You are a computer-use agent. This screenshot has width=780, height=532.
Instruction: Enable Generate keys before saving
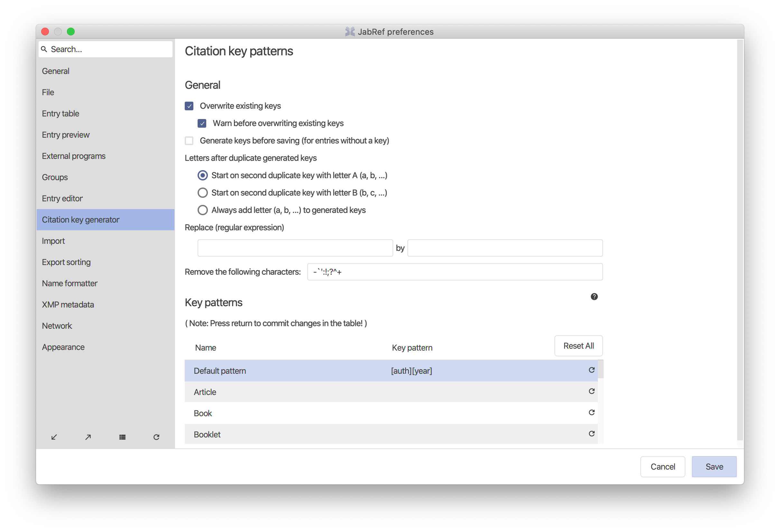189,141
